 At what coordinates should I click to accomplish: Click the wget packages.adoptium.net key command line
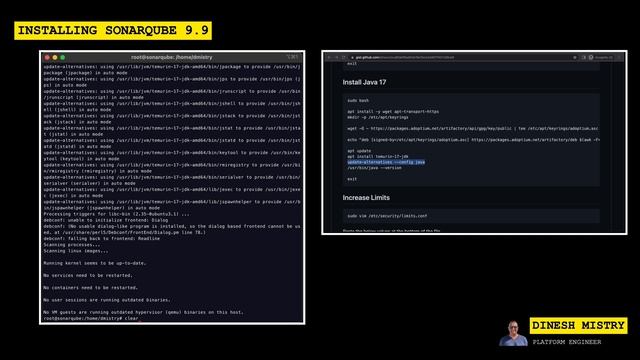(473, 129)
